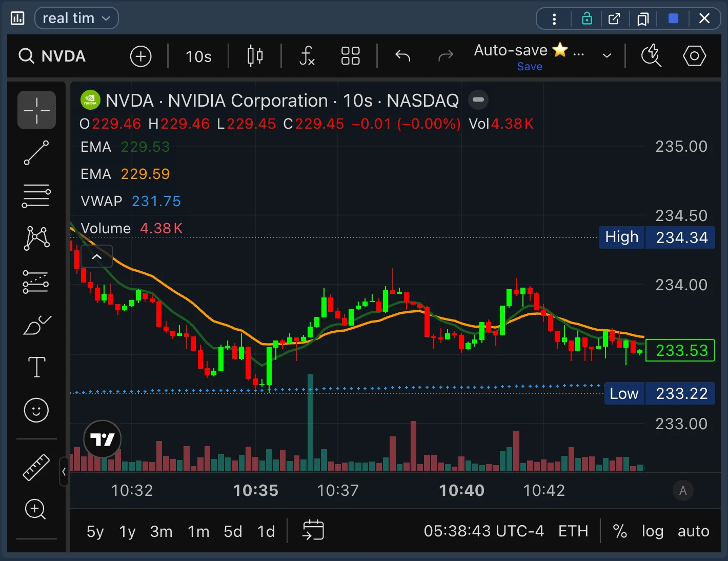Screen dimensions: 728x561
Task: Click the current price label 233.53
Action: pyautogui.click(x=680, y=350)
